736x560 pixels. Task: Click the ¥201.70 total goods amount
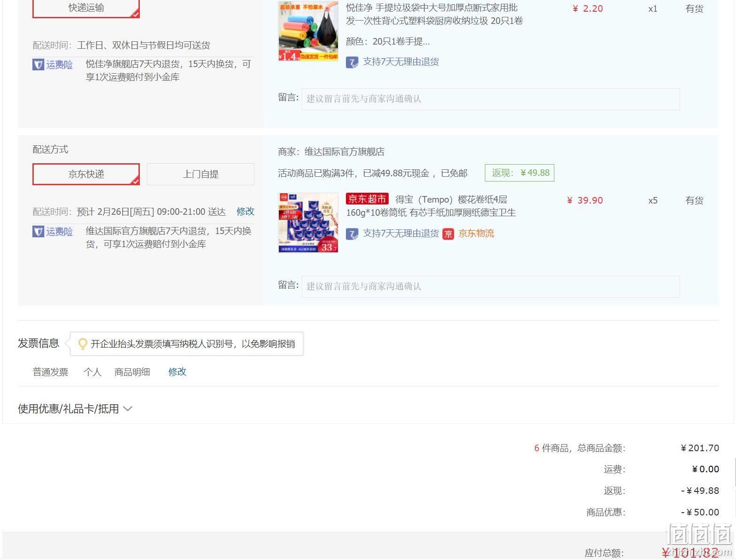click(700, 448)
